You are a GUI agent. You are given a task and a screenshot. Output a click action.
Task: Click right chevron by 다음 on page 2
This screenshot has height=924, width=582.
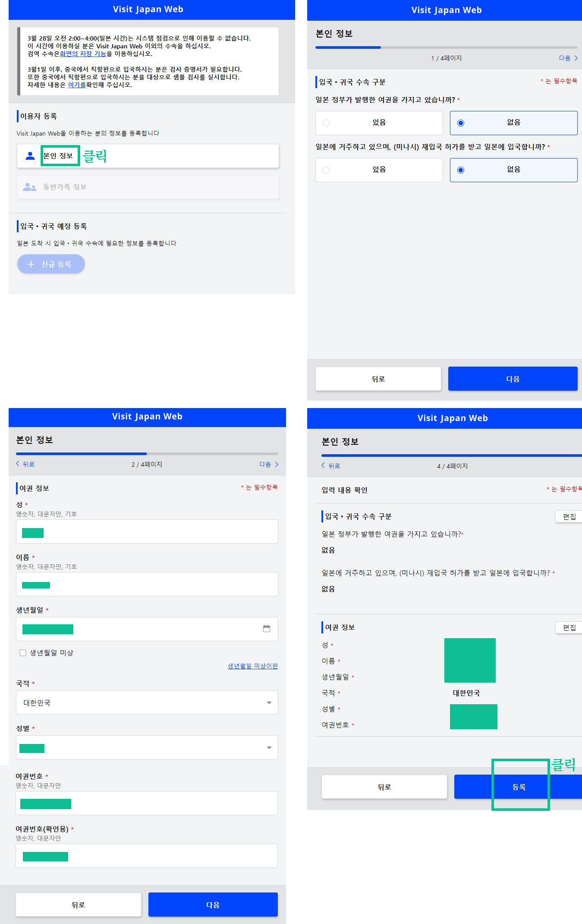pyautogui.click(x=277, y=464)
